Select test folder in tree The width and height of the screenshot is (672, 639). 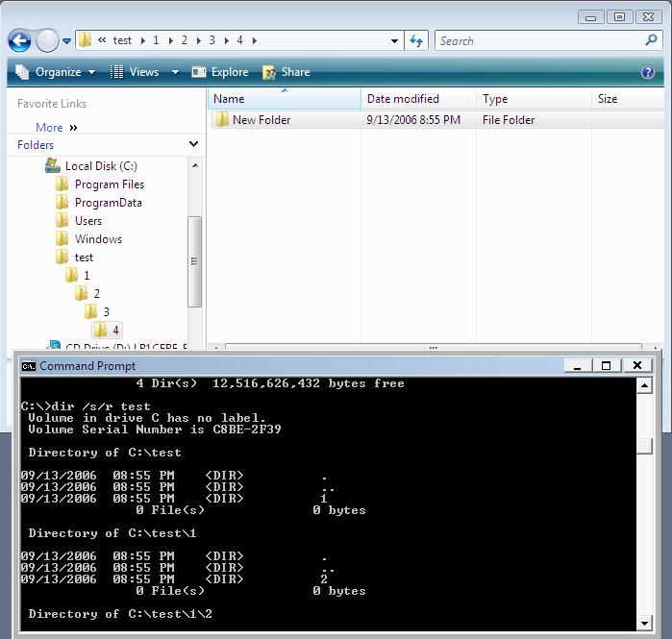tap(75, 257)
